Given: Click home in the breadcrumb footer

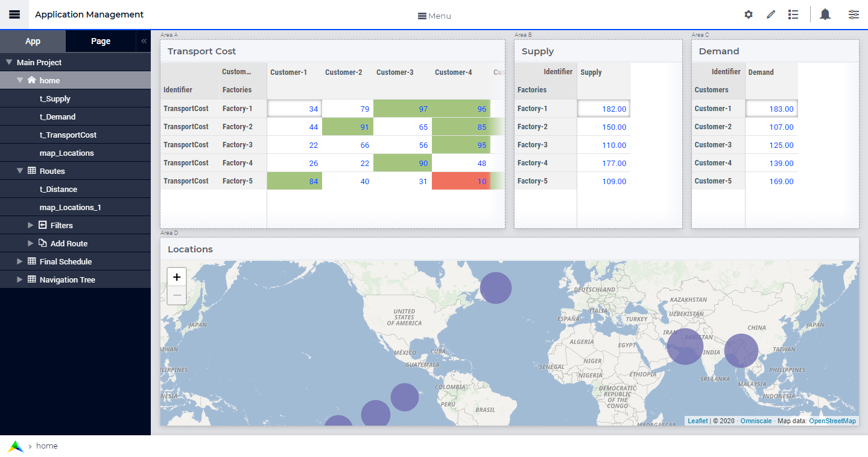Looking at the screenshot, I should 47,446.
